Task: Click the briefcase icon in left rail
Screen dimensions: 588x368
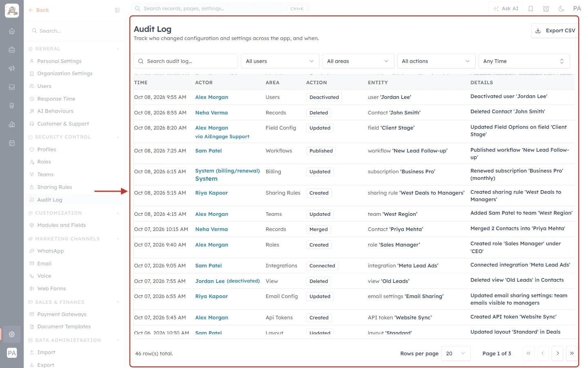Action: 12,49
